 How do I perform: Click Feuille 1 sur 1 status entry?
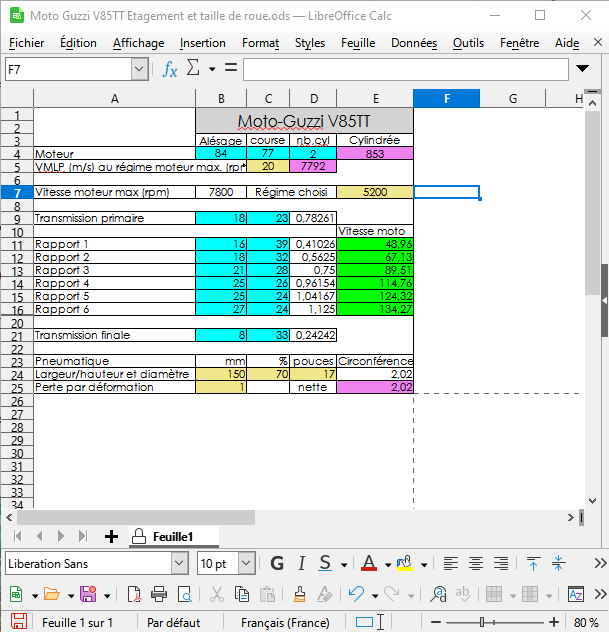pos(77,622)
